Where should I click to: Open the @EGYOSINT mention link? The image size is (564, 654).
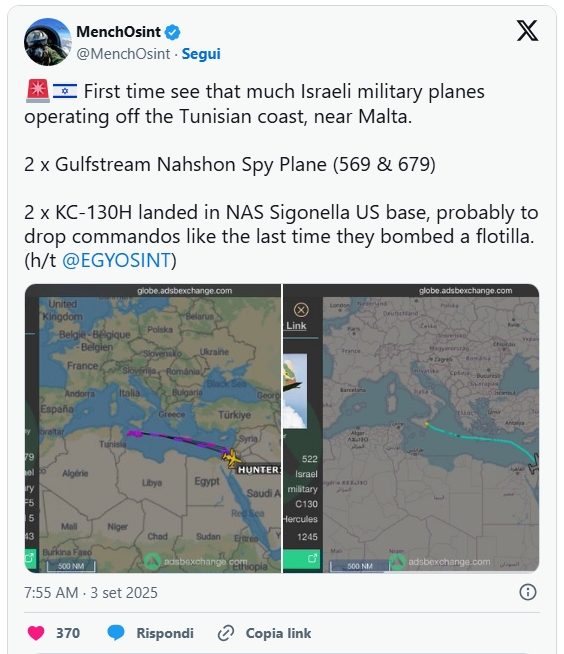[x=116, y=261]
